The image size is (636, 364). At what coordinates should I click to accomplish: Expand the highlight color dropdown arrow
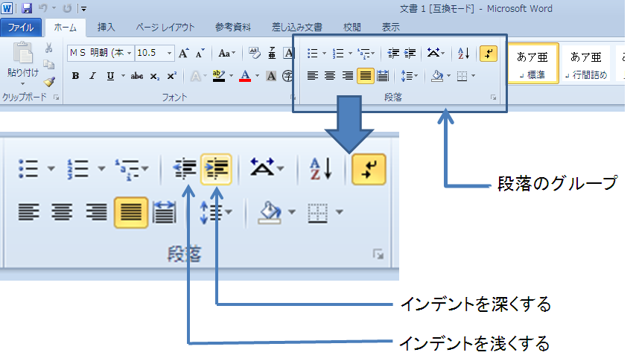(231, 76)
